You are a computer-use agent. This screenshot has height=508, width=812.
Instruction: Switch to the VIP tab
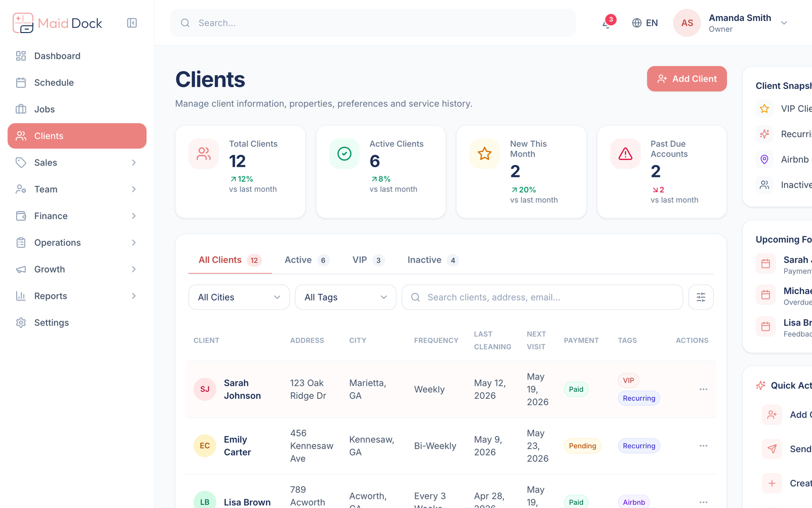368,260
